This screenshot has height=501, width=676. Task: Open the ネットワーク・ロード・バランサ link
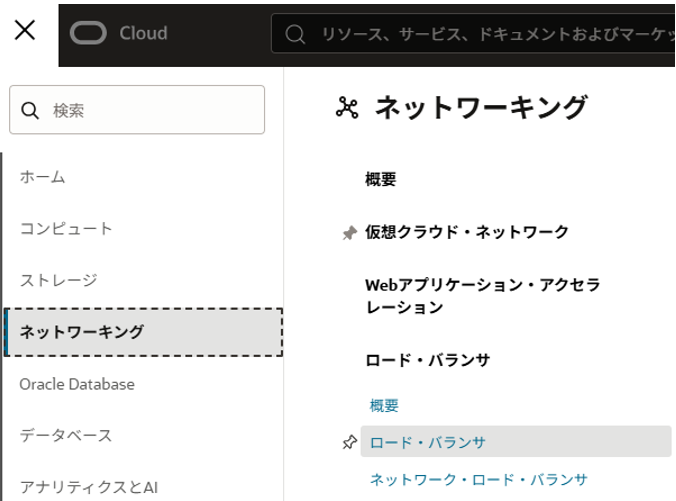(x=479, y=479)
